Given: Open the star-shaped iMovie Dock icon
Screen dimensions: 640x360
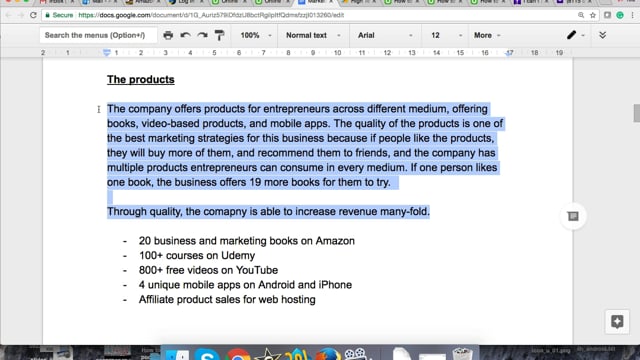Looking at the screenshot, I should (267, 354).
